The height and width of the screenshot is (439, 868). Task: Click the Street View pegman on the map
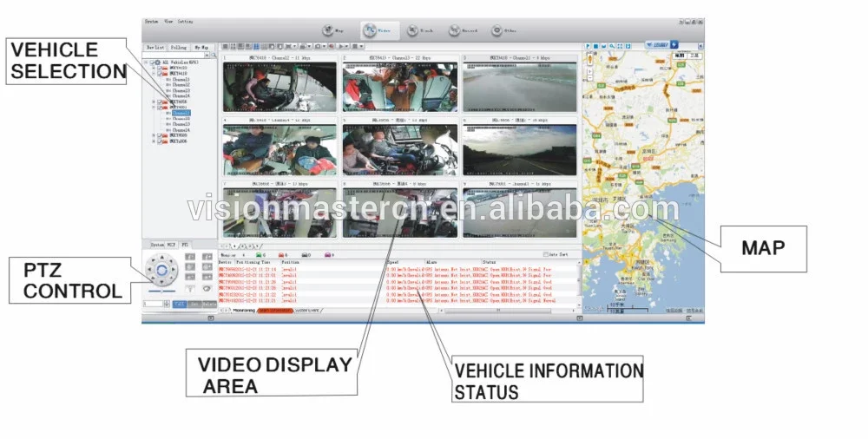(590, 59)
